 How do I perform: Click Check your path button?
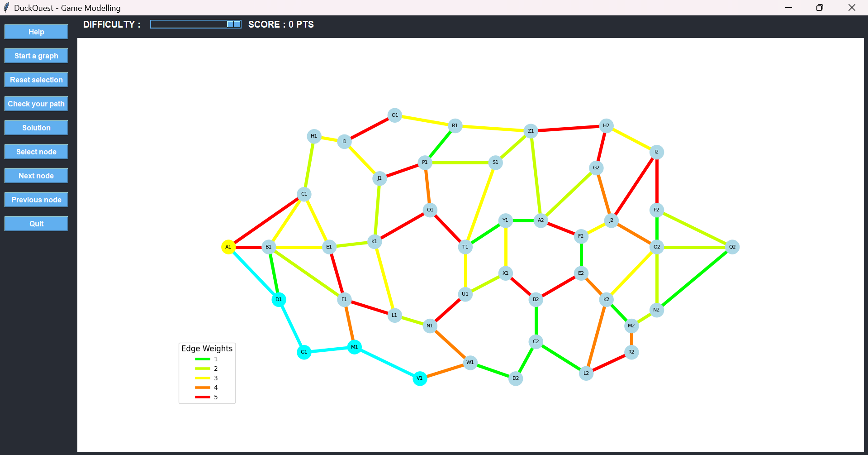(x=36, y=104)
